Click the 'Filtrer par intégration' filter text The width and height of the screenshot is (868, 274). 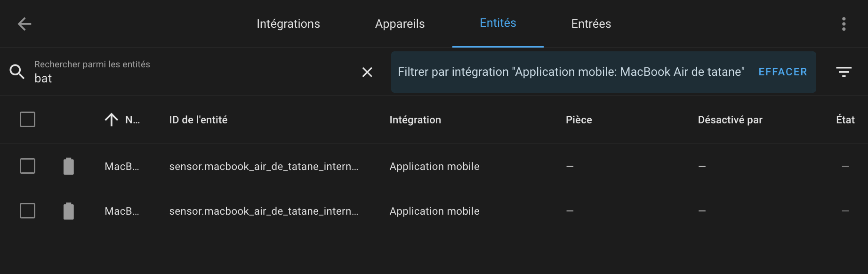571,72
